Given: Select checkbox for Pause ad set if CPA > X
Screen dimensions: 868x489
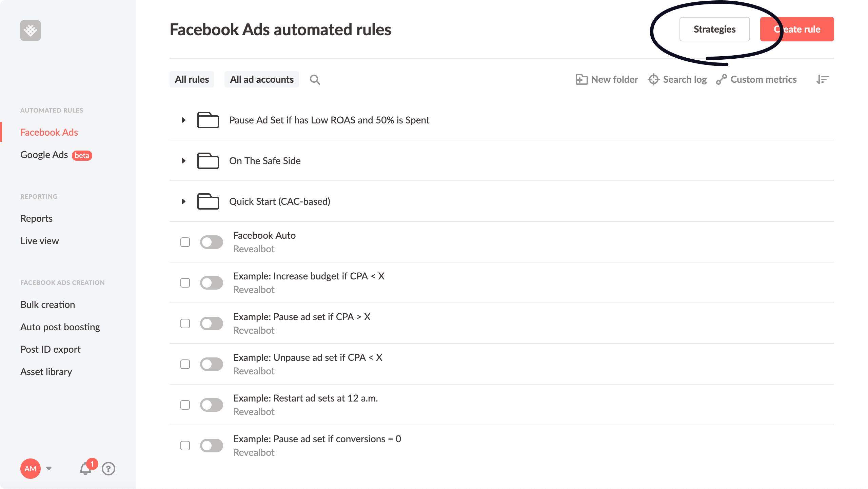Looking at the screenshot, I should 185,324.
